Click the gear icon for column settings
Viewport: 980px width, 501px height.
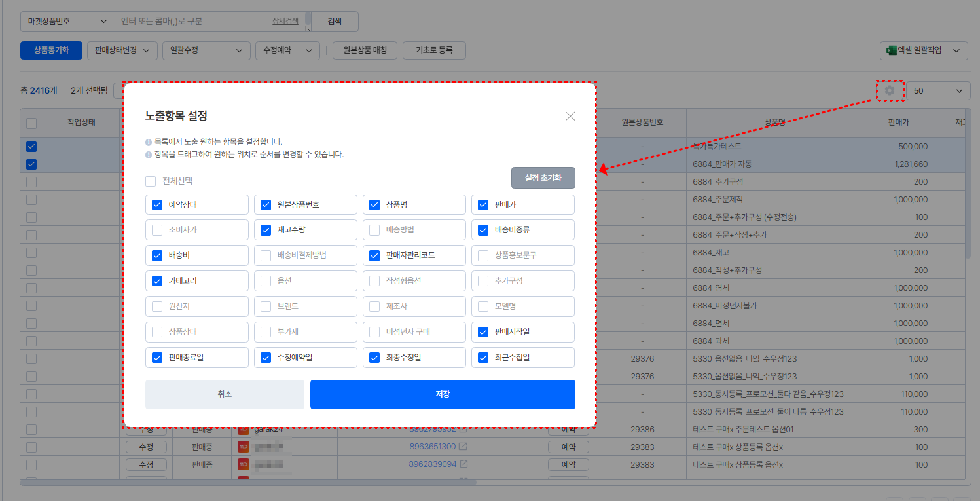pyautogui.click(x=889, y=90)
